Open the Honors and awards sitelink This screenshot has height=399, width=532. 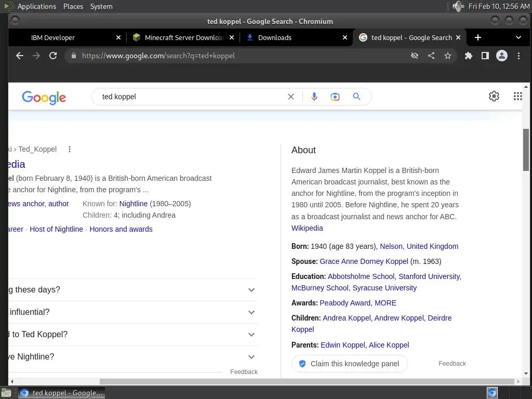coord(121,229)
